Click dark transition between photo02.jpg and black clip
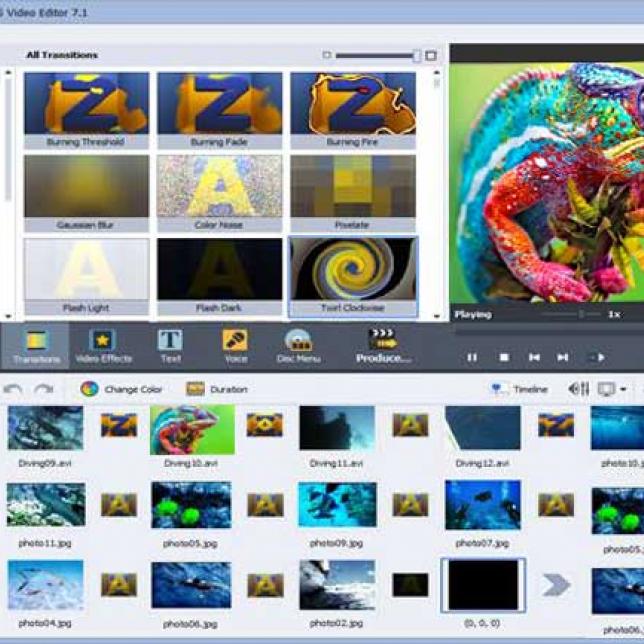 410,584
